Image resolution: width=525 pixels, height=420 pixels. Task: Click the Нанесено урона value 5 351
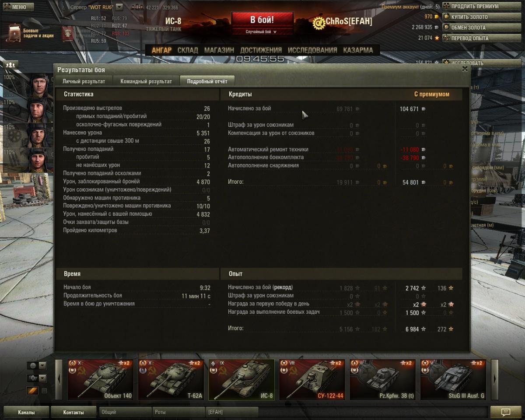[x=203, y=133]
